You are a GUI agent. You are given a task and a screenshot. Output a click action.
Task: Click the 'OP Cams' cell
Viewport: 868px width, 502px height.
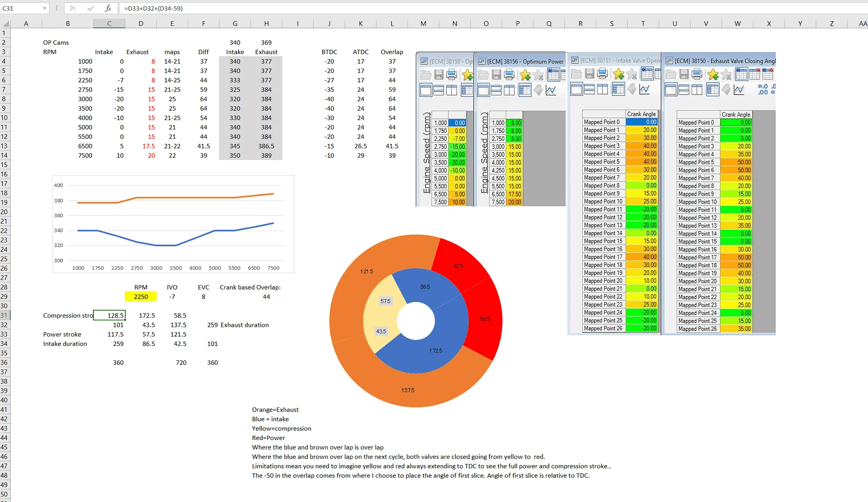point(56,43)
